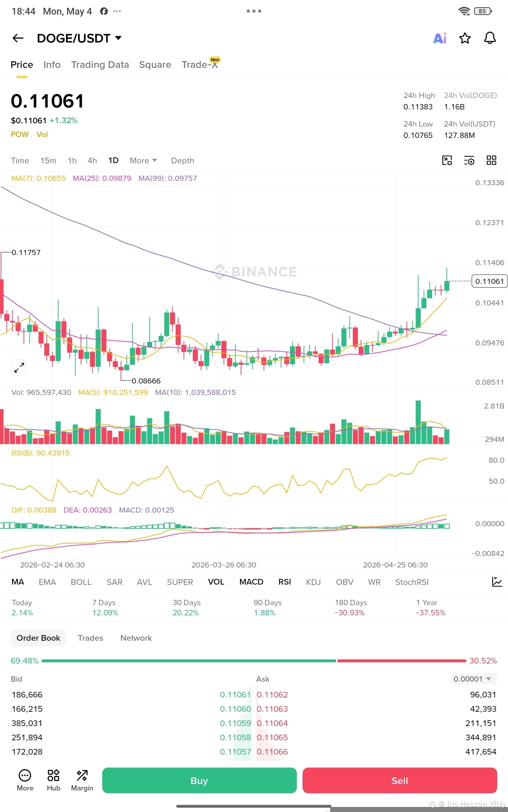The image size is (508, 812).
Task: Open the More menu at bottom
Action: coord(25,780)
